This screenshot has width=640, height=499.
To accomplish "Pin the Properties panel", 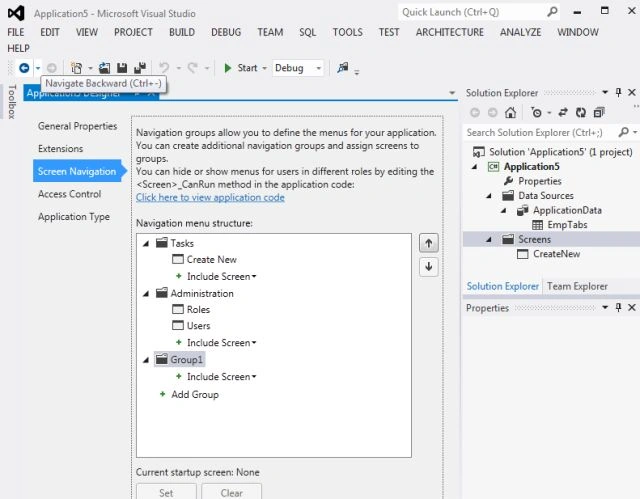I will (618, 307).
